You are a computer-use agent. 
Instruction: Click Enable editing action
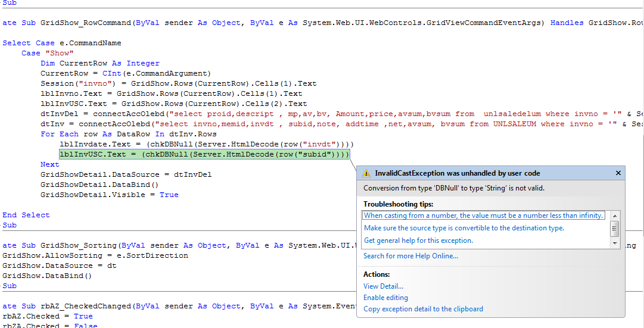385,298
